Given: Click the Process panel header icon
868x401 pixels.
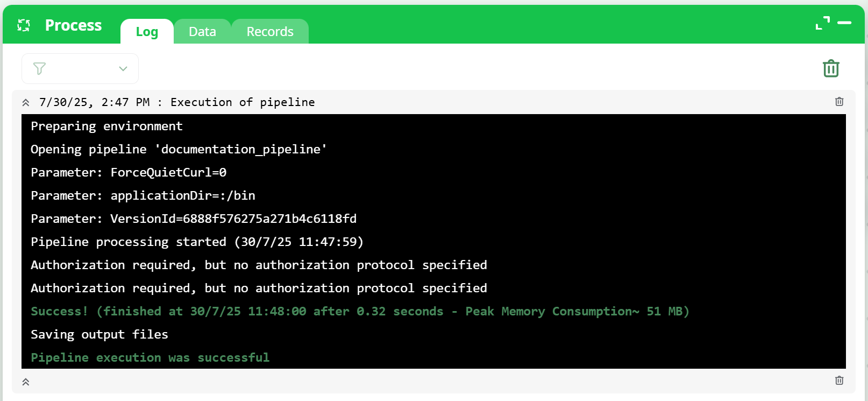Looking at the screenshot, I should pos(24,25).
